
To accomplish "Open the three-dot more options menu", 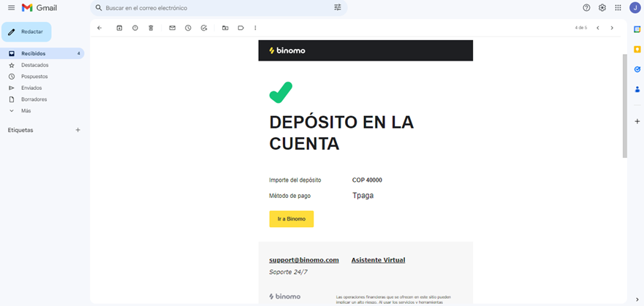I will pos(255,28).
